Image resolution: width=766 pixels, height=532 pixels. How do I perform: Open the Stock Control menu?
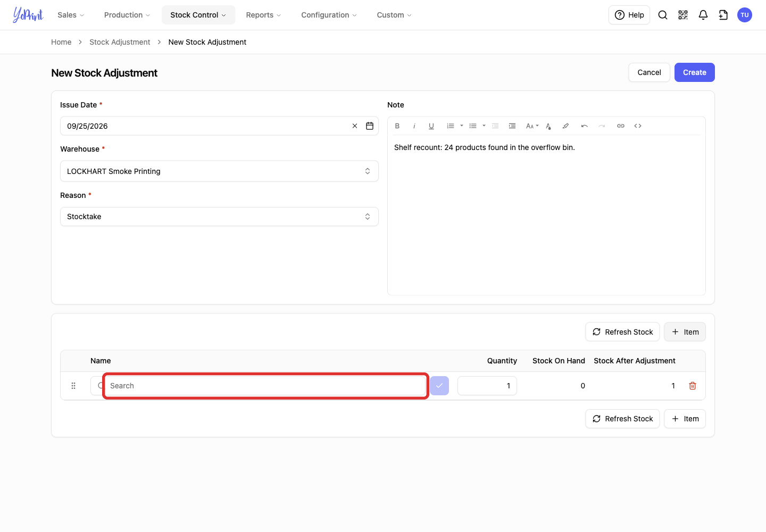[198, 15]
